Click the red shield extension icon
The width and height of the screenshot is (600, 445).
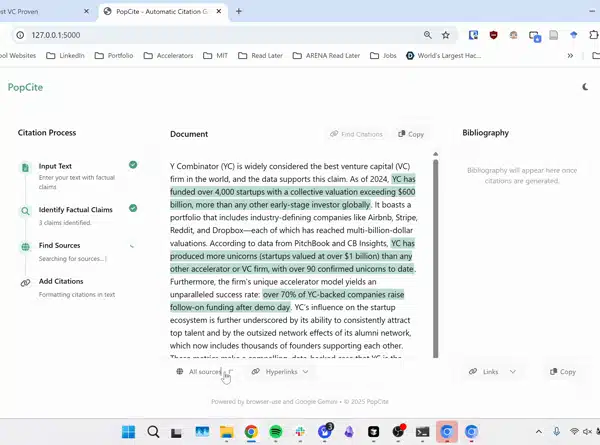pyautogui.click(x=494, y=35)
